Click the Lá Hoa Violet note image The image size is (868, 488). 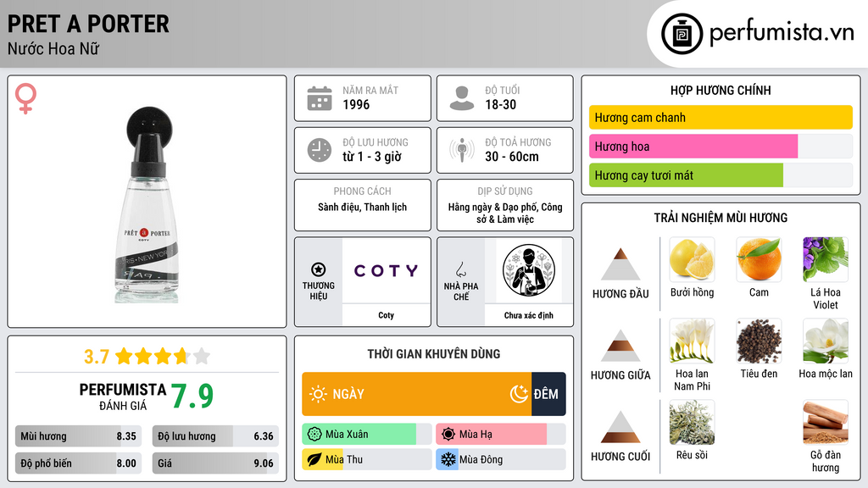pos(826,259)
